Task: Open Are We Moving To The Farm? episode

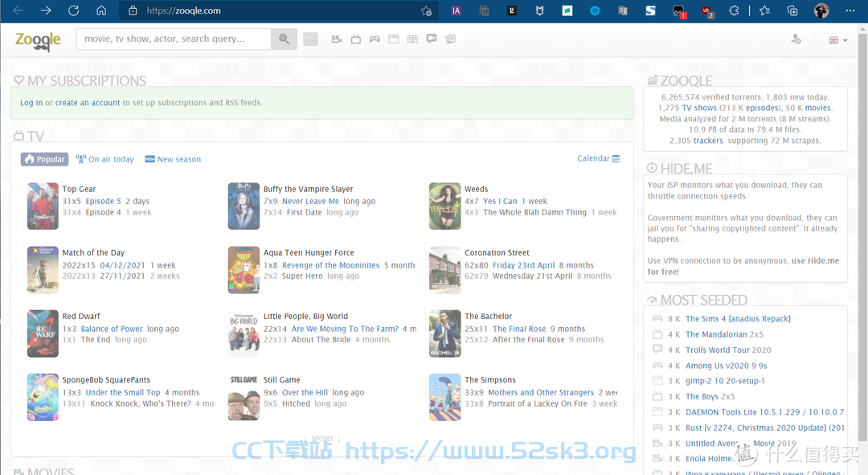Action: (345, 329)
